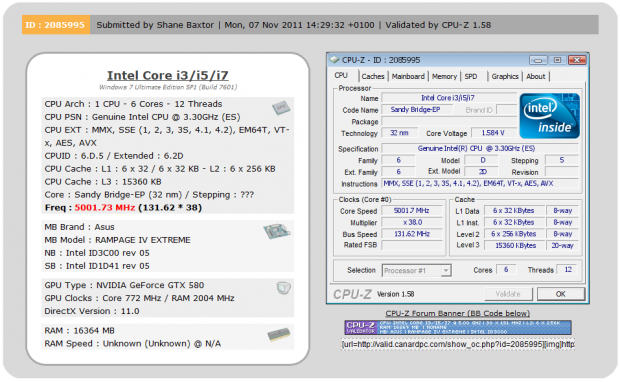The width and height of the screenshot is (620, 382).
Task: Click the motherboard icon beside MB Brand
Action: click(x=277, y=231)
